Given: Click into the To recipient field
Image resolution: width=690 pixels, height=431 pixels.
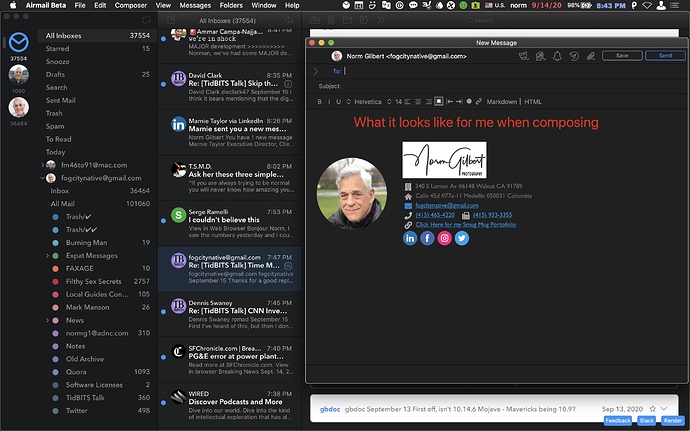Looking at the screenshot, I should point(515,71).
